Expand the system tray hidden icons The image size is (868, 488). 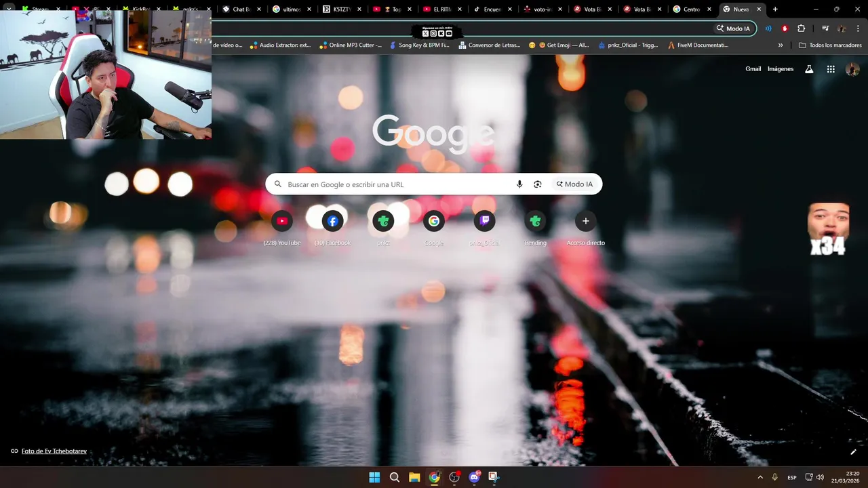(x=759, y=477)
